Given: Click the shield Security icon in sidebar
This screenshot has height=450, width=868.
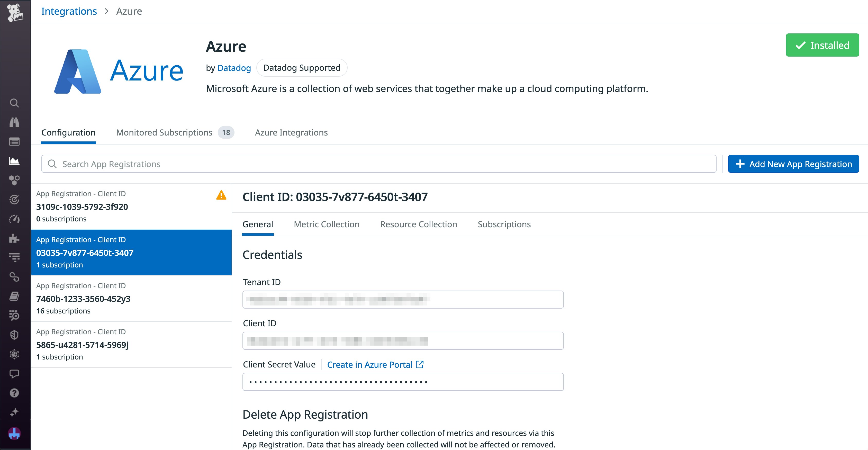Looking at the screenshot, I should (x=14, y=335).
